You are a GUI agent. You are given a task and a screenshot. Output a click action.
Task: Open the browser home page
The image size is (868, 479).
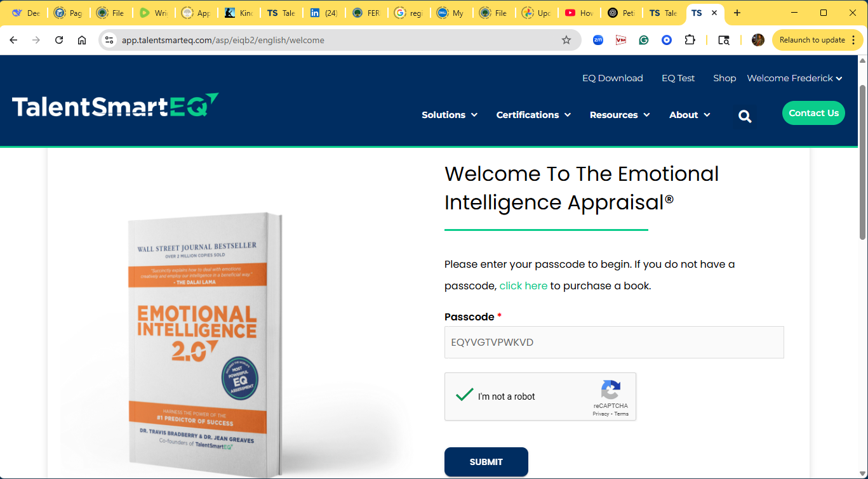click(x=82, y=40)
